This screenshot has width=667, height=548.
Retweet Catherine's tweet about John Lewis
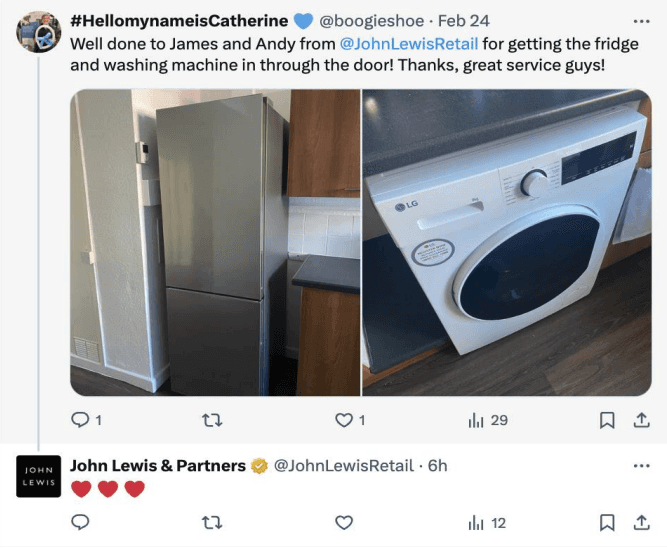click(211, 420)
